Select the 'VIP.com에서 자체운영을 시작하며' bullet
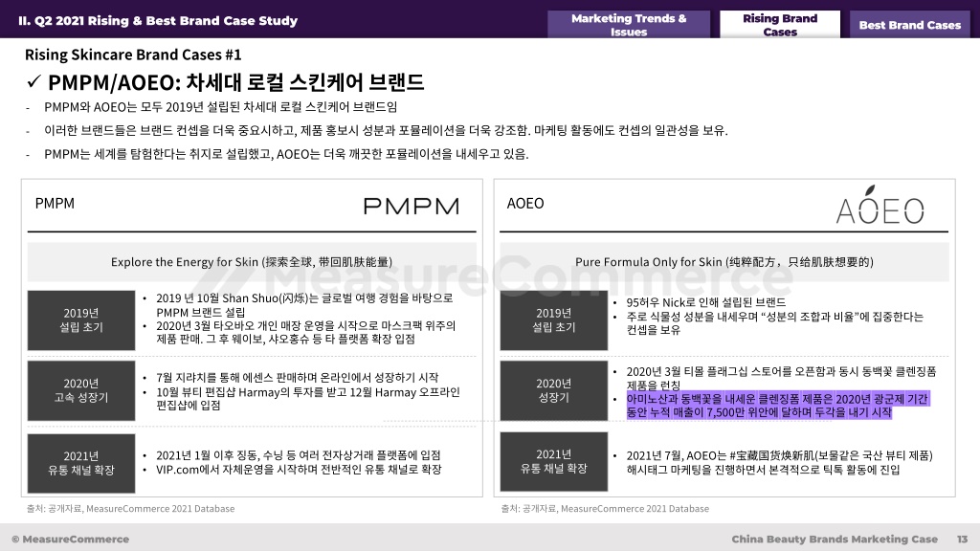Viewport: 980px width, 551px height. tap(299, 469)
